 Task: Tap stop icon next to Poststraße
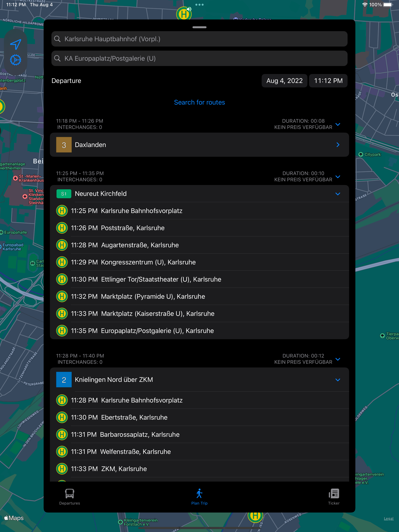click(62, 228)
